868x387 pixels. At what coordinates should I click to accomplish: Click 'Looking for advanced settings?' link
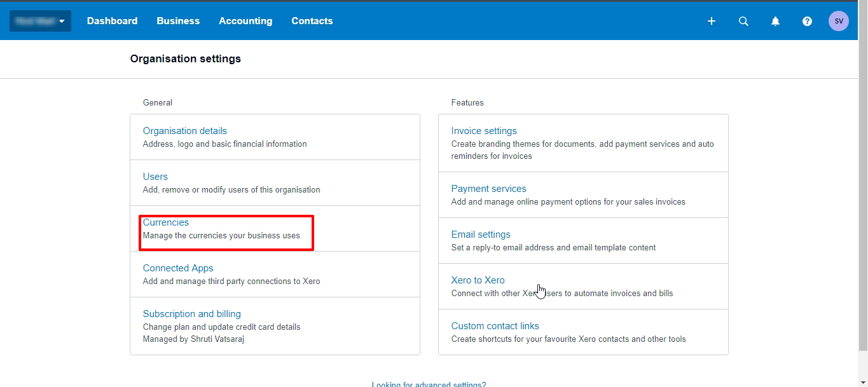[x=429, y=384]
